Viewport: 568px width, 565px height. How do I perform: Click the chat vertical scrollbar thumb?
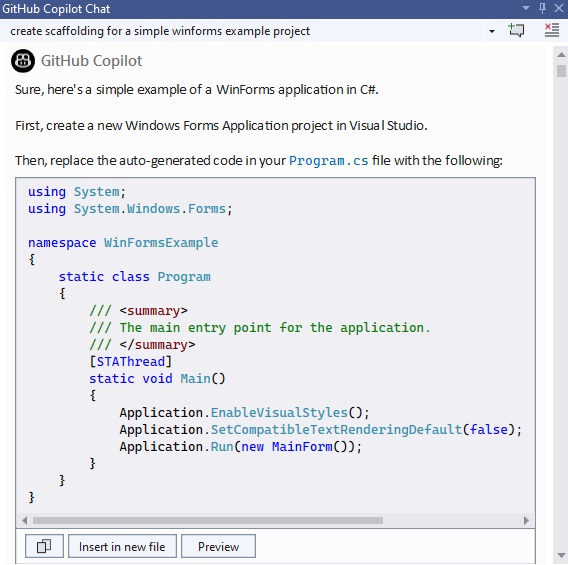click(561, 71)
